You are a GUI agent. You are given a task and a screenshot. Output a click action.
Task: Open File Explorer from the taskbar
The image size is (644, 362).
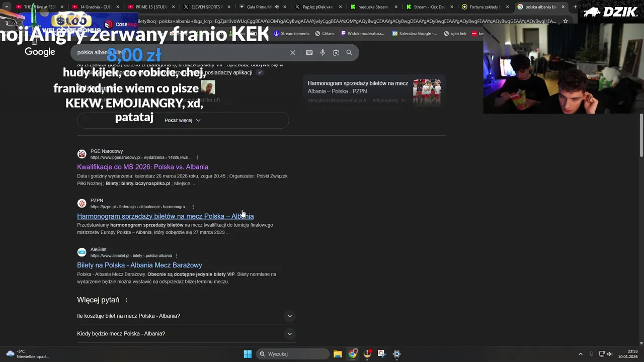pos(338,354)
